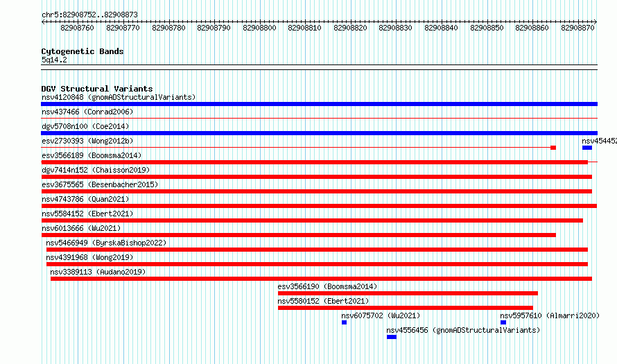Open esv3675565 (Besenbacher2015) label
The height and width of the screenshot is (364, 617).
pos(100,184)
